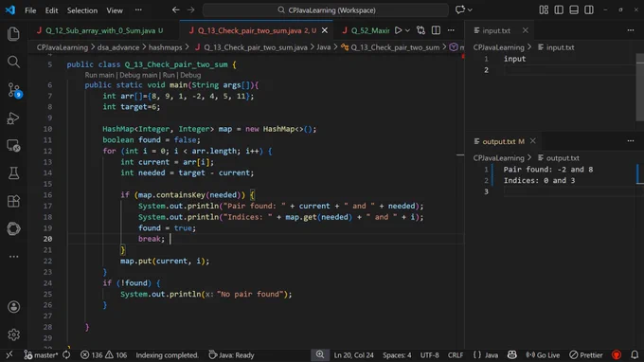644x362 pixels.
Task: Open the Run and Debug view
Action: coord(13,118)
